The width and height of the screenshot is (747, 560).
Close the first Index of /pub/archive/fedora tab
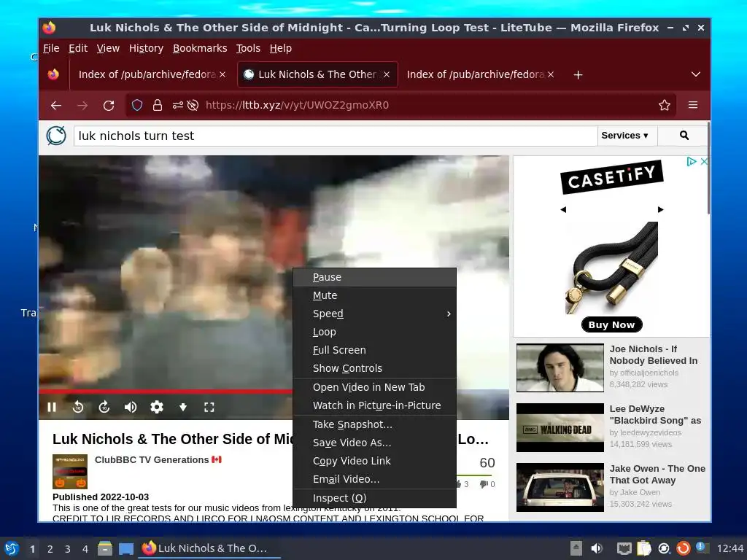point(222,75)
